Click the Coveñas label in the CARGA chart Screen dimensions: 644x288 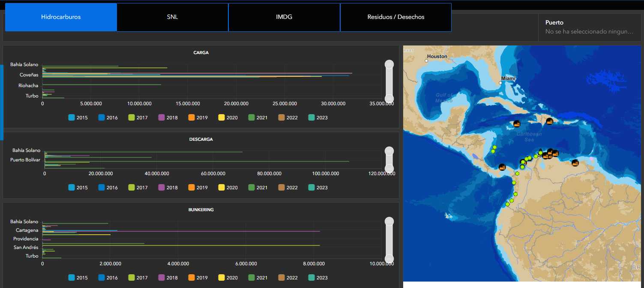tap(29, 75)
